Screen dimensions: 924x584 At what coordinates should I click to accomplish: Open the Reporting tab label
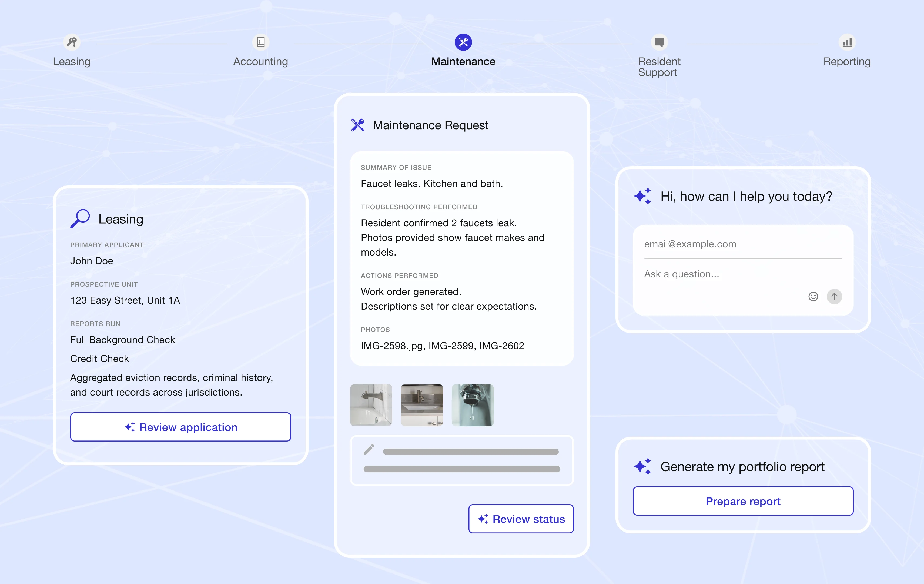847,61
